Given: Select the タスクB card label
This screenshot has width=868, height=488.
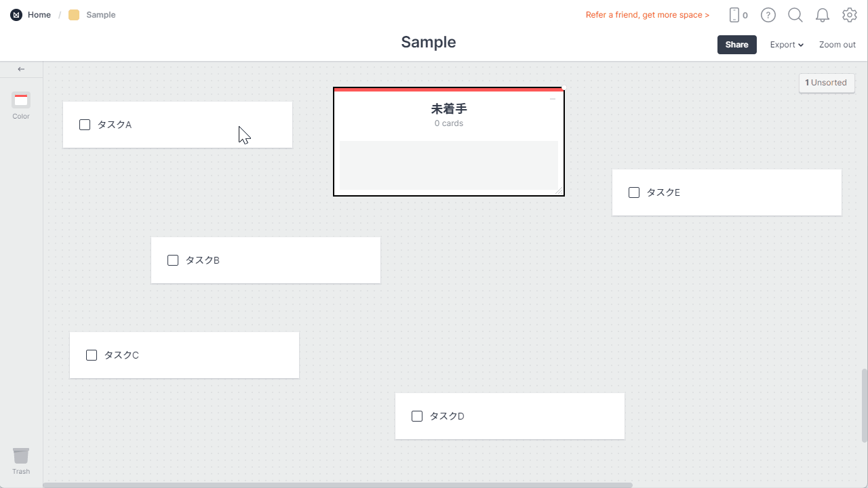Looking at the screenshot, I should (203, 260).
